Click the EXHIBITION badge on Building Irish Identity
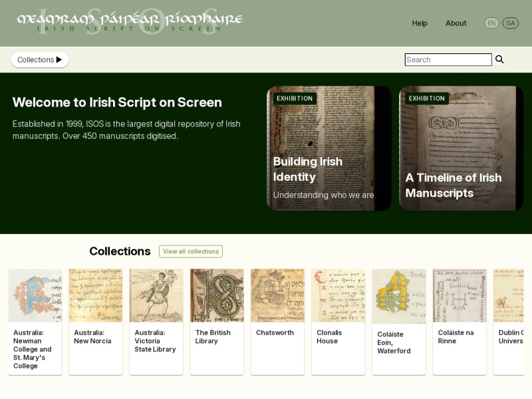532x399 pixels. 295,98
